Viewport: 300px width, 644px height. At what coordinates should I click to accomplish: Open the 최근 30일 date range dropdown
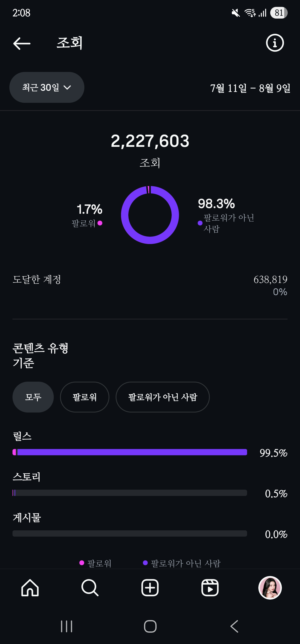(x=47, y=88)
